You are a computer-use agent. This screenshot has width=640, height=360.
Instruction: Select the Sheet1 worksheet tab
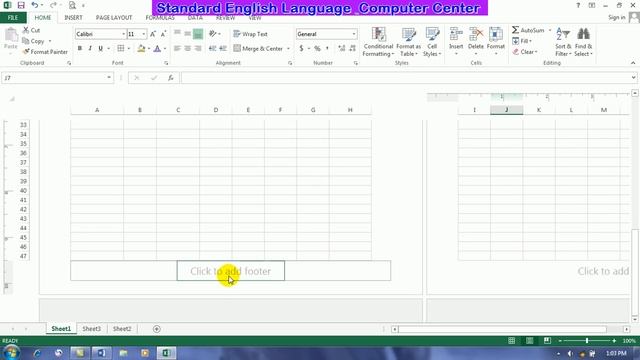[61, 329]
